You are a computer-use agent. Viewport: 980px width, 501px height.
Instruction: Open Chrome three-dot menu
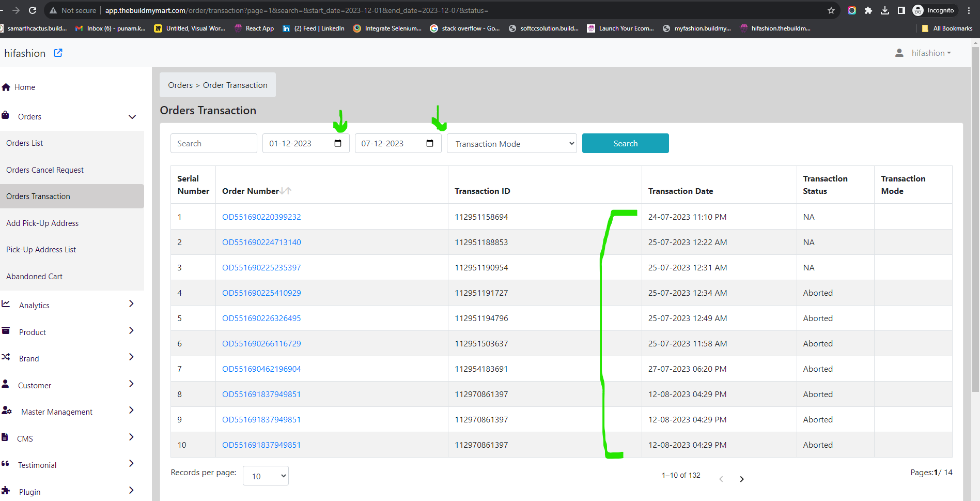pos(969,10)
